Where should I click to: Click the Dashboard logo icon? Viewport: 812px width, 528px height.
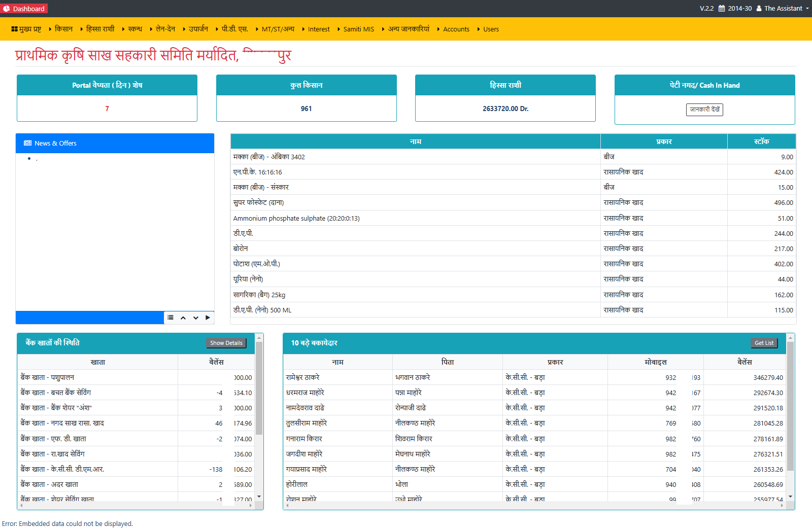(x=7, y=9)
